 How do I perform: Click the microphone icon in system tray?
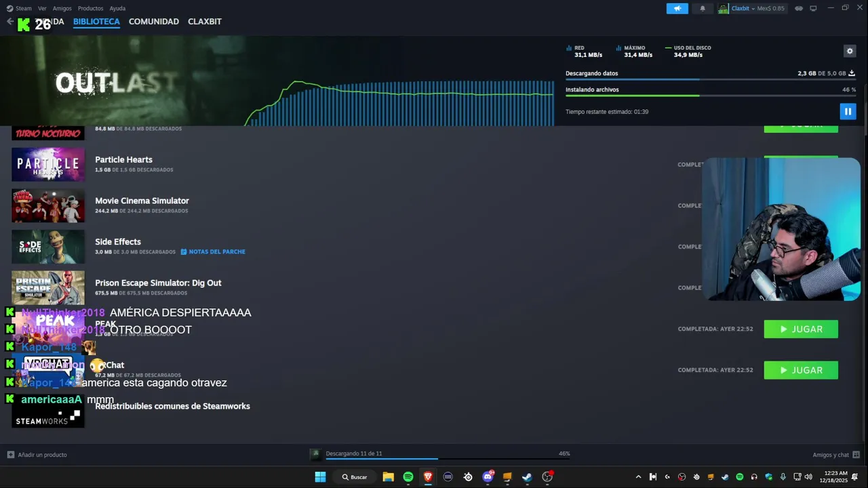tap(783, 477)
